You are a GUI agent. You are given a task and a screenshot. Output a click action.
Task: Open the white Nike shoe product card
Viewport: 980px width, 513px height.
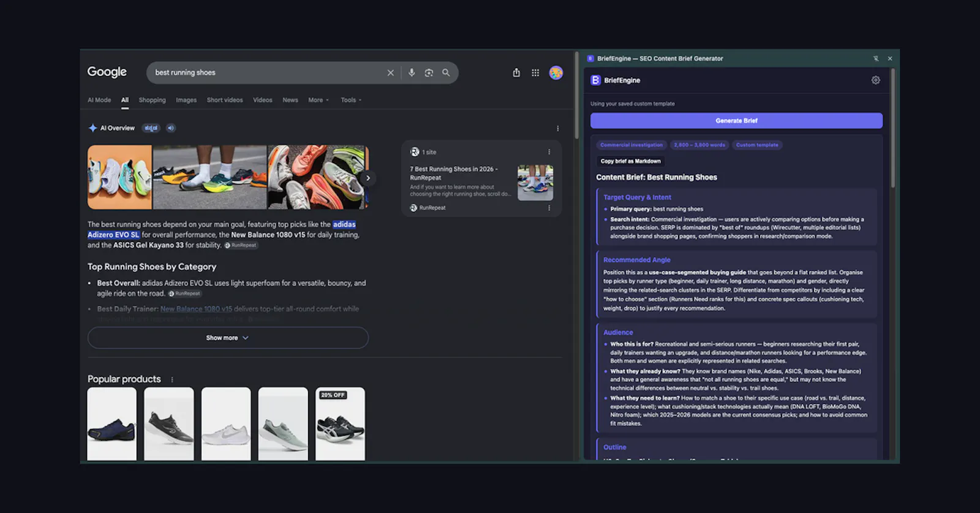(x=226, y=424)
